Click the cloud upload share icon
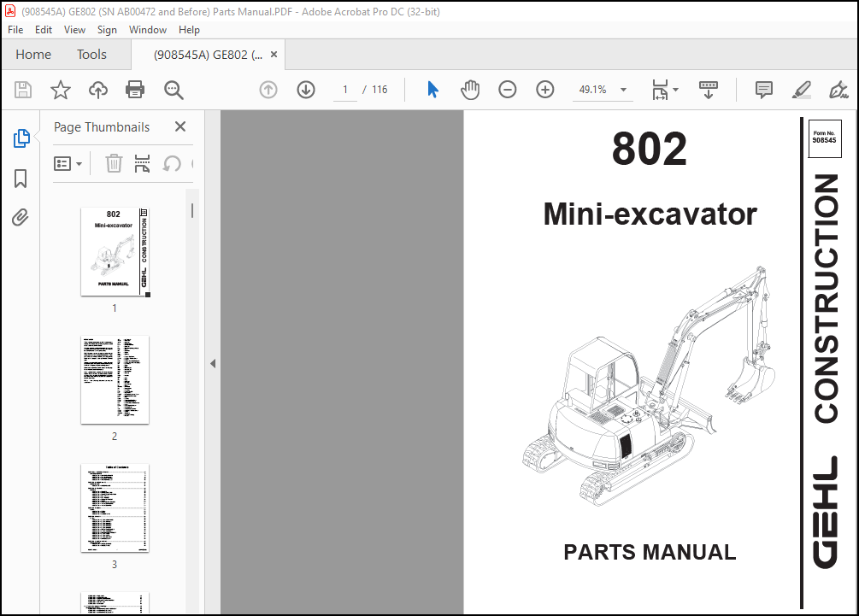 click(x=98, y=90)
